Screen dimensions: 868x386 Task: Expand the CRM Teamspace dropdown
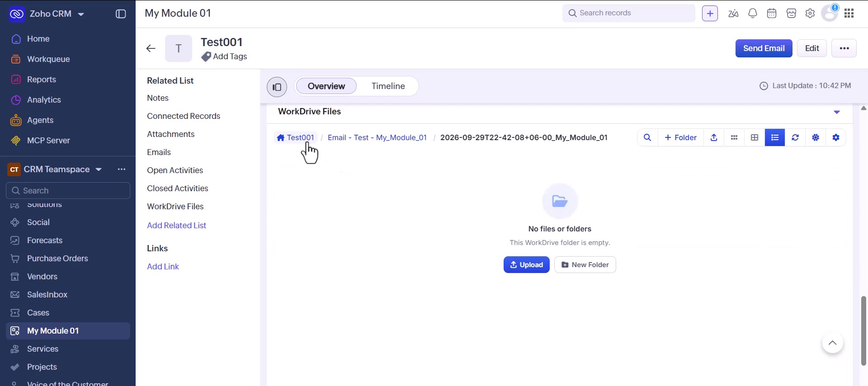pyautogui.click(x=99, y=169)
